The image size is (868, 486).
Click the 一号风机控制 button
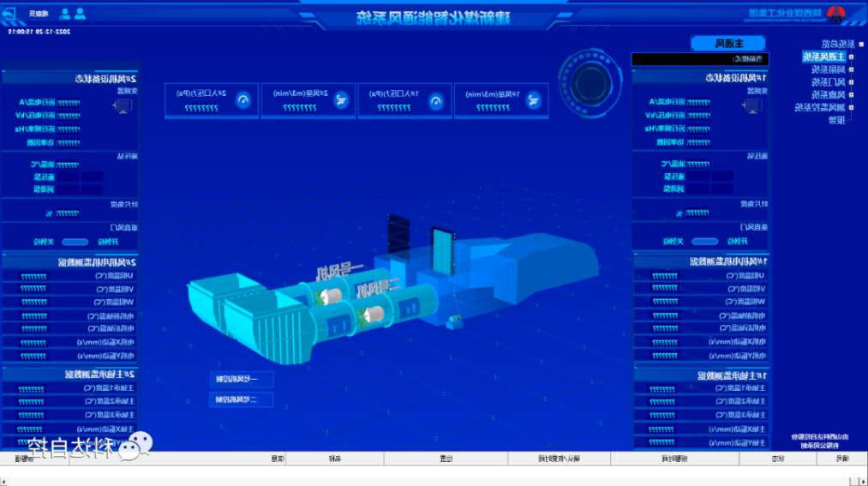point(241,379)
